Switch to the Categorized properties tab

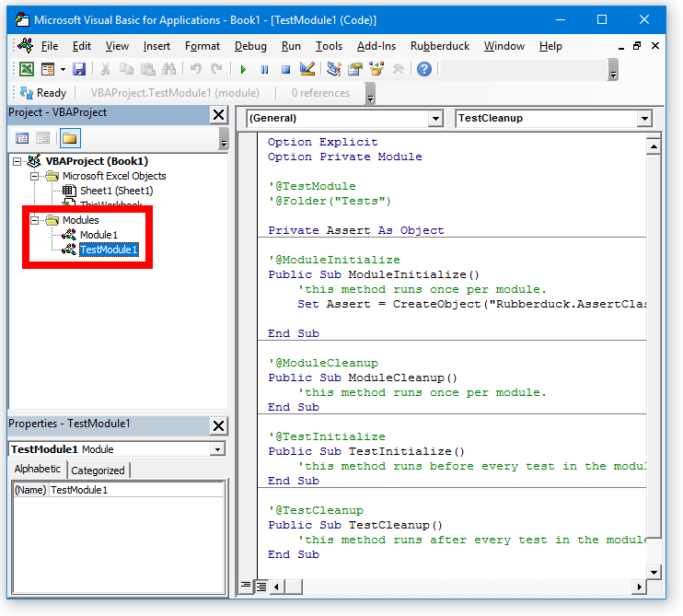pyautogui.click(x=98, y=471)
